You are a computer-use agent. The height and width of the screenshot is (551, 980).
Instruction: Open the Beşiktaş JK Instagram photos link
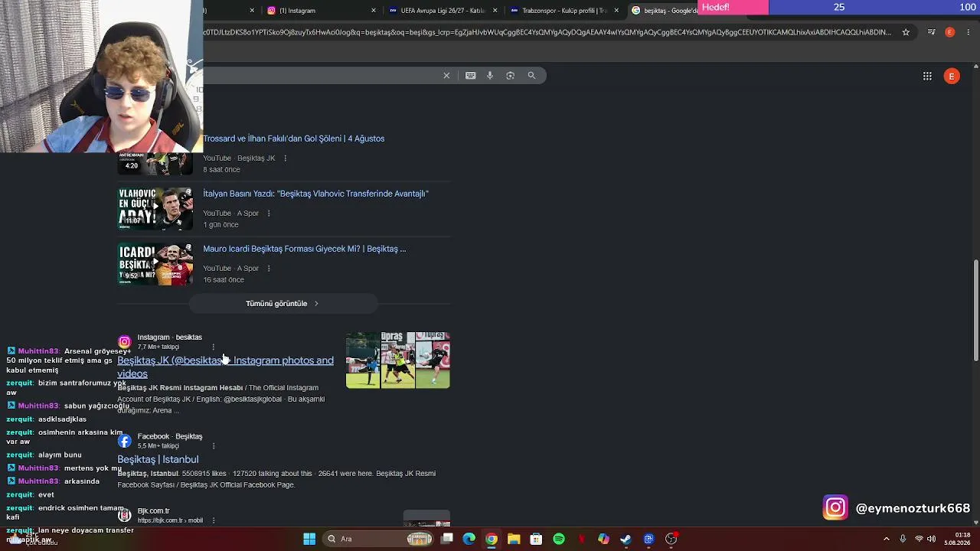225,367
